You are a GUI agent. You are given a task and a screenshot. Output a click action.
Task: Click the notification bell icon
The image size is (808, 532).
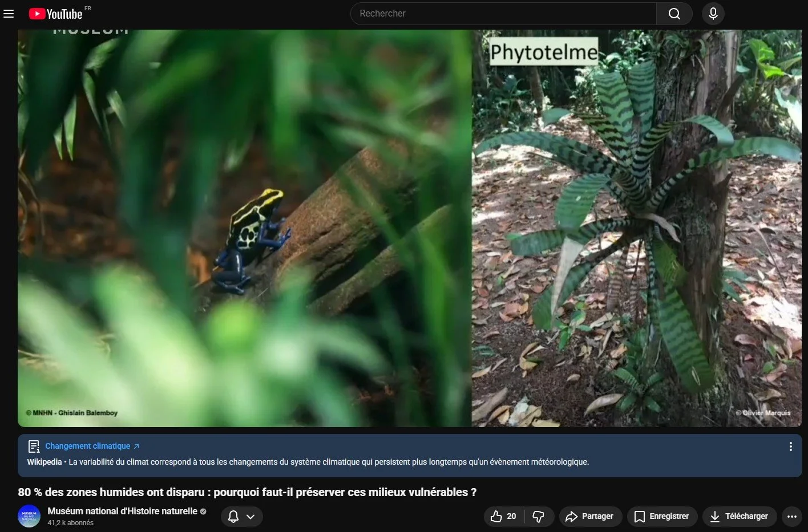click(233, 517)
